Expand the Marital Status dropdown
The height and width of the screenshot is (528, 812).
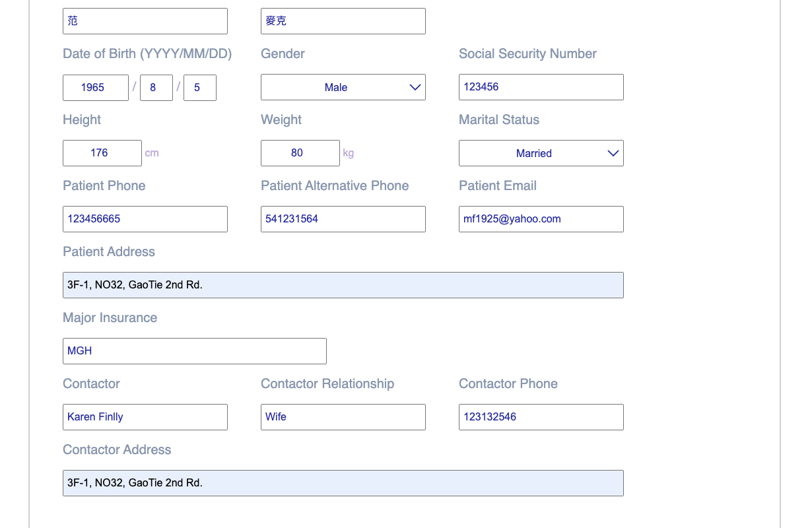[x=541, y=153]
